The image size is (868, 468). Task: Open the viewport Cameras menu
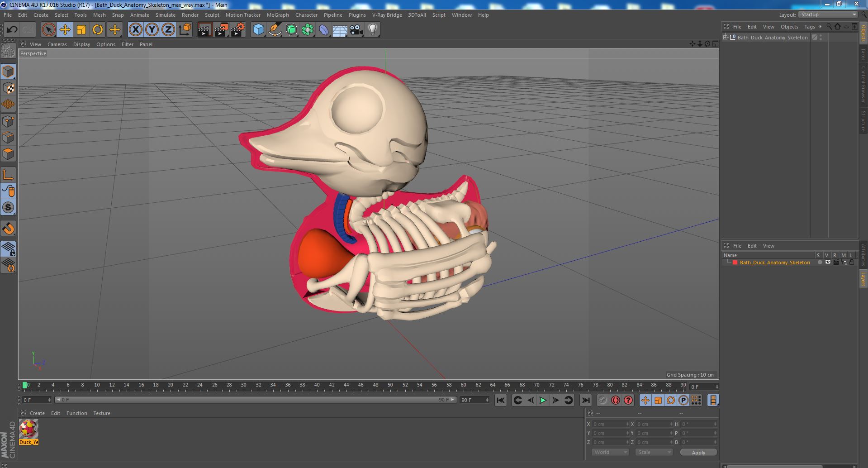57,44
